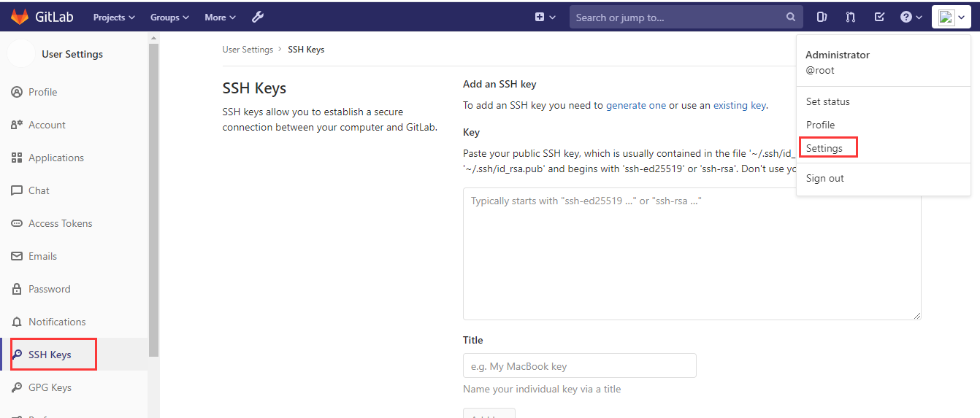Click the @root username text

tap(820, 71)
